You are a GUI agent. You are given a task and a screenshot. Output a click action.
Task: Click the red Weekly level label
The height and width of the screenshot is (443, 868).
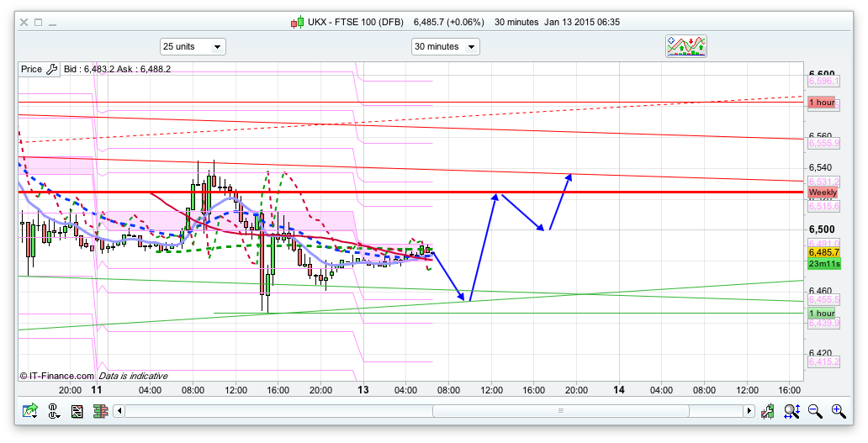823,192
